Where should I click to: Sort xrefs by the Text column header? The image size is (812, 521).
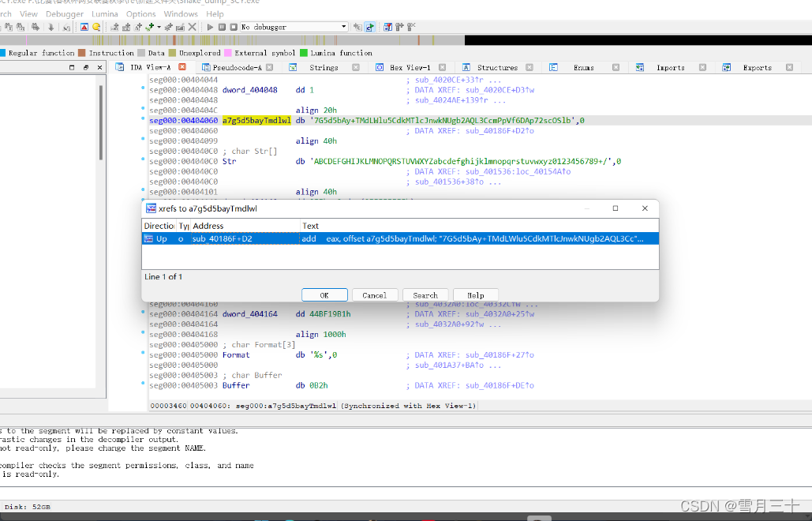click(x=479, y=226)
